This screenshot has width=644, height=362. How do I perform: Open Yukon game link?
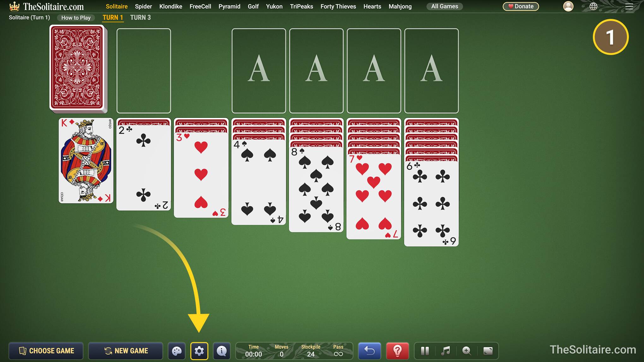pyautogui.click(x=274, y=6)
